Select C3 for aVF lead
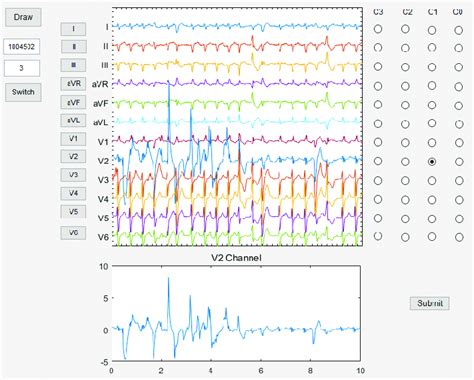Screen dimensions: 474x380 click(378, 105)
